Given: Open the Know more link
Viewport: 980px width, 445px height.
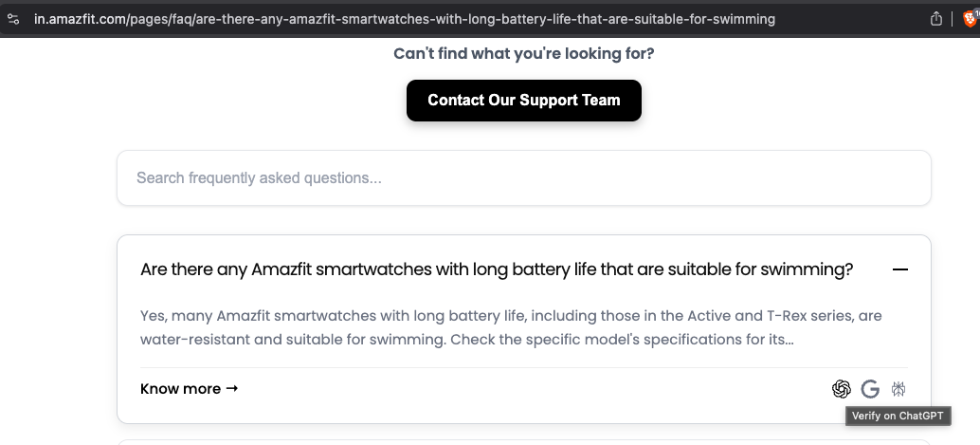Looking at the screenshot, I should pyautogui.click(x=180, y=388).
